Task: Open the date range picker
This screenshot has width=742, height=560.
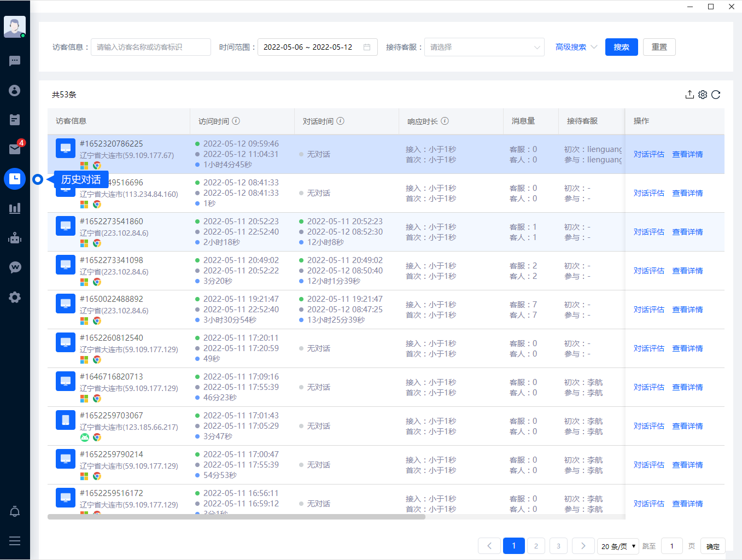Action: pyautogui.click(x=317, y=47)
